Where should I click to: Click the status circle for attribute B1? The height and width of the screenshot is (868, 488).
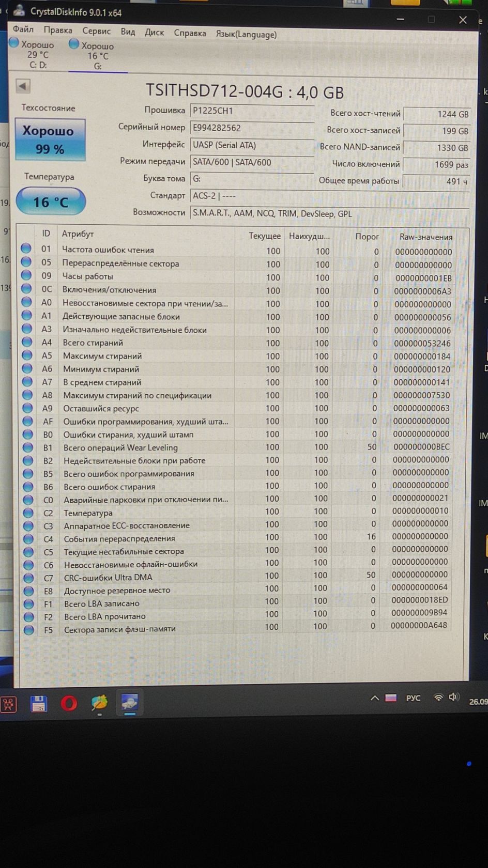27,447
